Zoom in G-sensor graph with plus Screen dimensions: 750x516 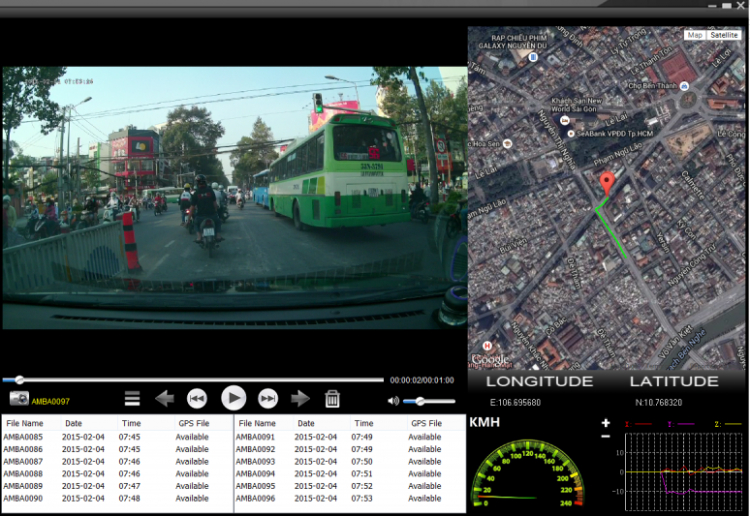click(x=606, y=423)
